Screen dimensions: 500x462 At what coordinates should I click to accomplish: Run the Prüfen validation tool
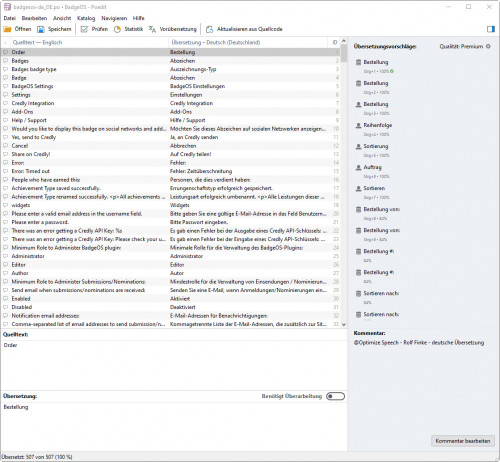(x=94, y=29)
